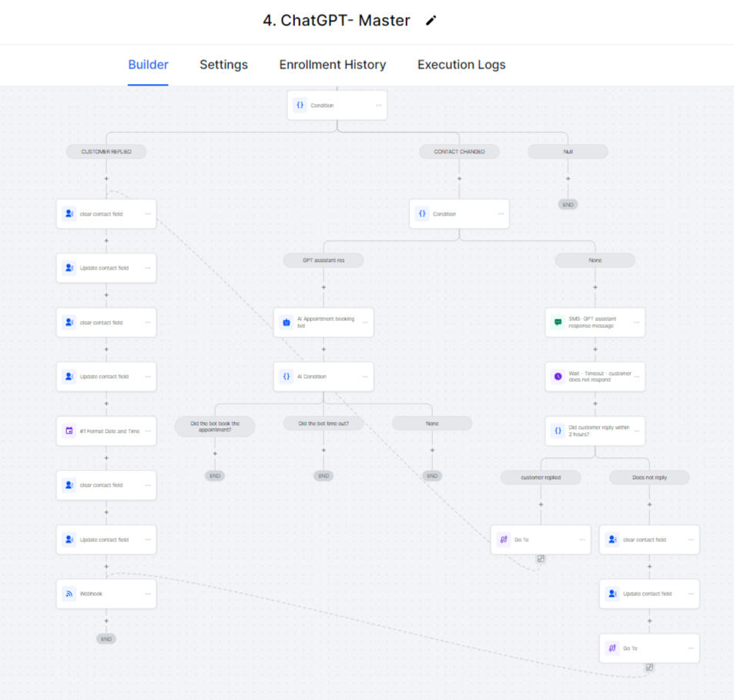
Task: Open the Settings tab
Action: tap(224, 65)
